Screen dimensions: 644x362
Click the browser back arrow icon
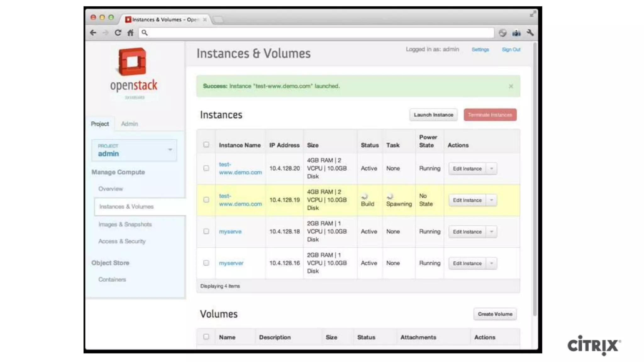click(93, 33)
